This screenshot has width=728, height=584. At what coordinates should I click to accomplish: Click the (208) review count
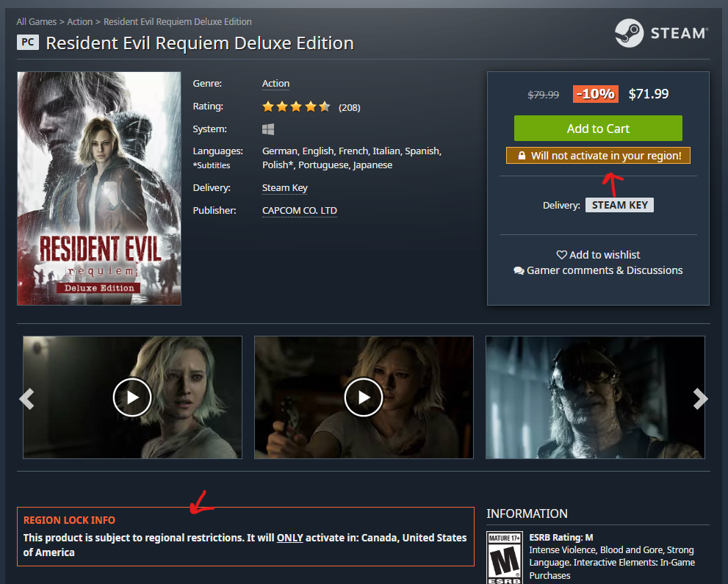coord(349,108)
